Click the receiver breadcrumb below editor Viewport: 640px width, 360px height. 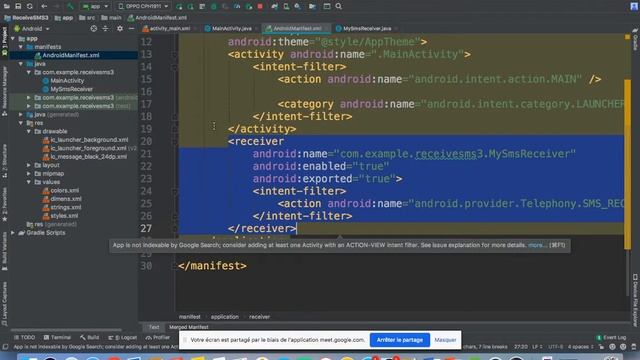click(x=259, y=317)
